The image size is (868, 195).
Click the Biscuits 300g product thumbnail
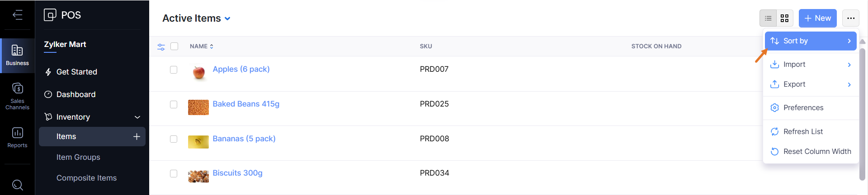[198, 176]
